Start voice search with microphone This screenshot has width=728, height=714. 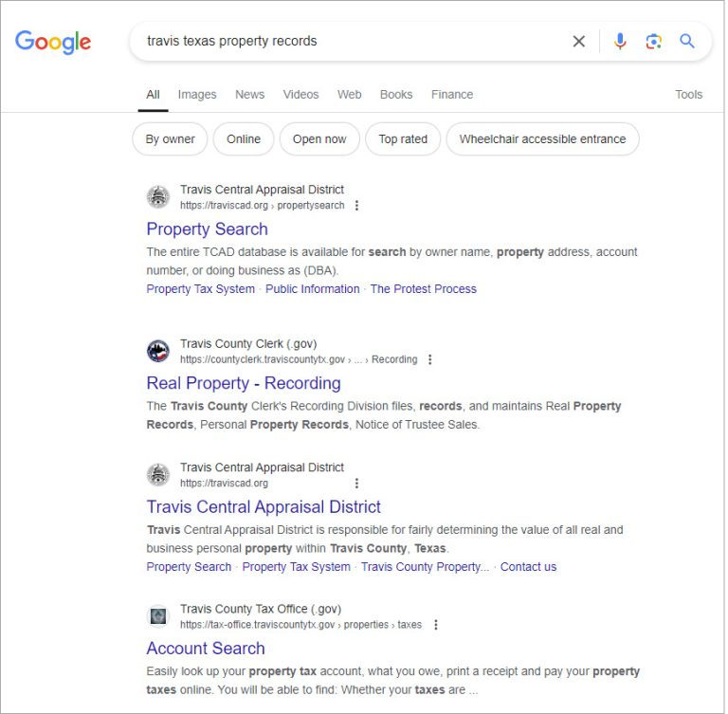pos(620,42)
